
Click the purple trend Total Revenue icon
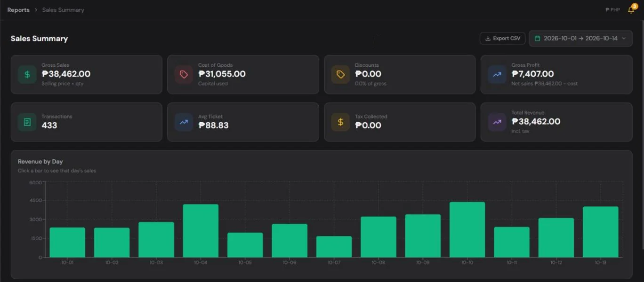click(x=497, y=122)
